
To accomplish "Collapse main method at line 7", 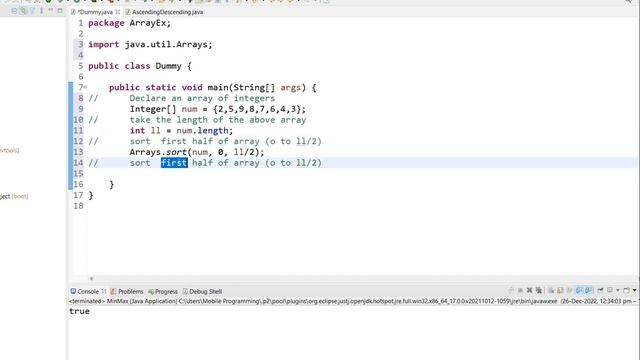I will (x=85, y=87).
